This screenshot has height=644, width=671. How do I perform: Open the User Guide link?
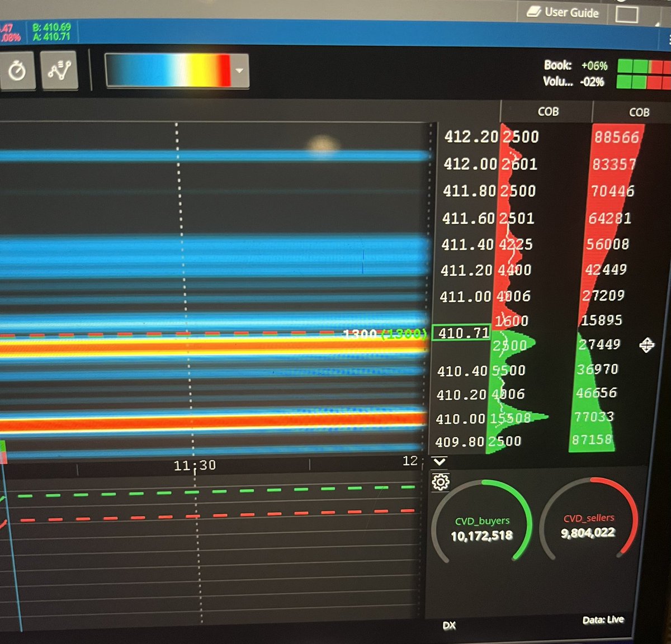coord(563,12)
